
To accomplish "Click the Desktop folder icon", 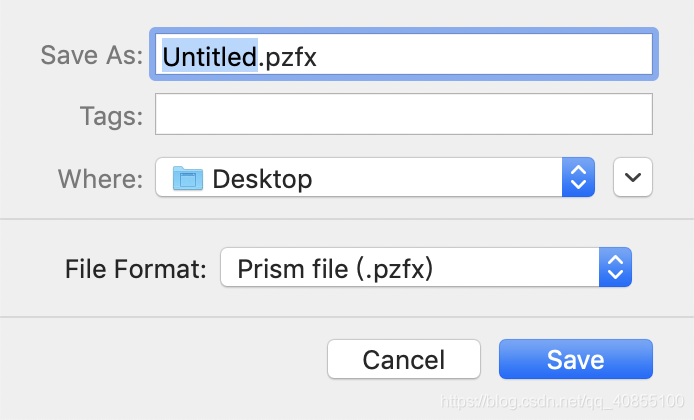I will click(188, 178).
